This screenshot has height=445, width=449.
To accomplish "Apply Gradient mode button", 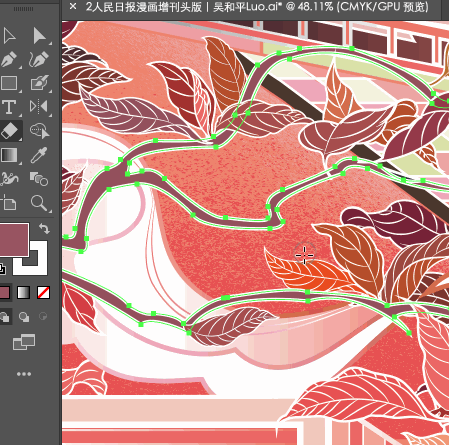I will point(23,293).
